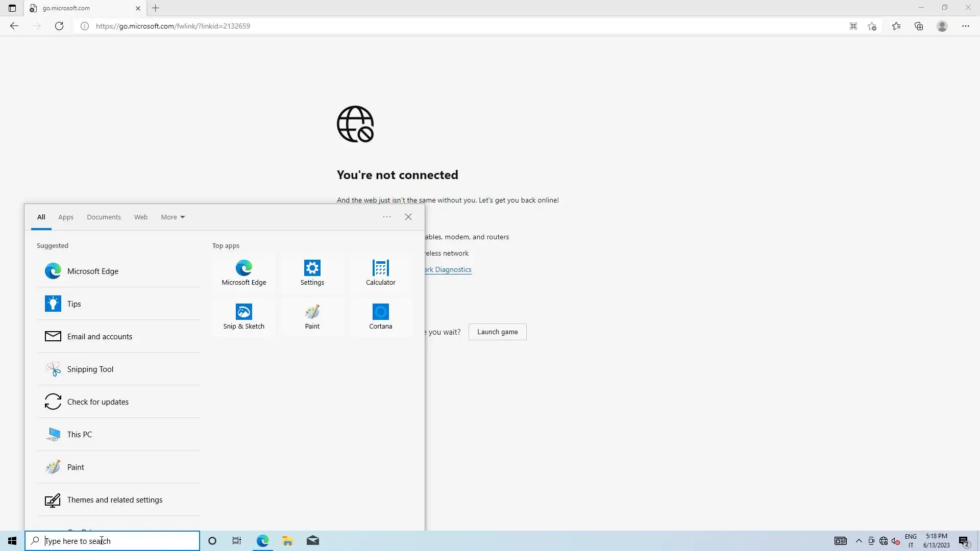
Task: Launch Cortana from Top apps
Action: click(x=380, y=317)
